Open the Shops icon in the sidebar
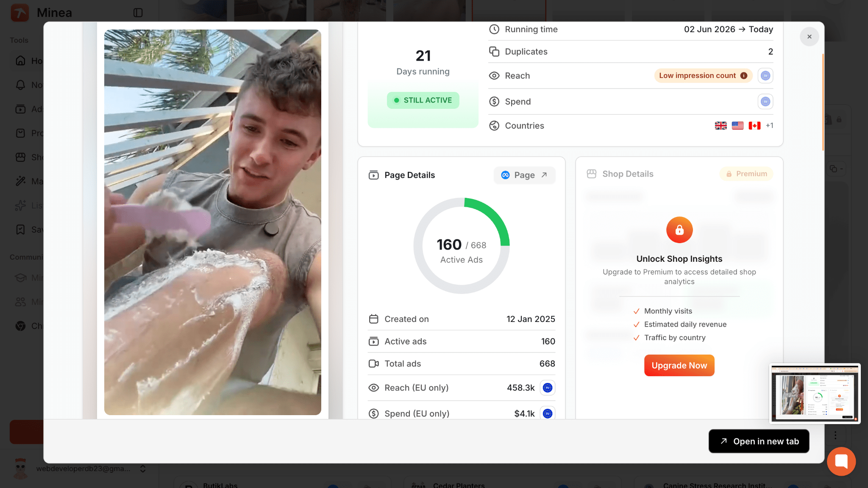 click(x=20, y=157)
